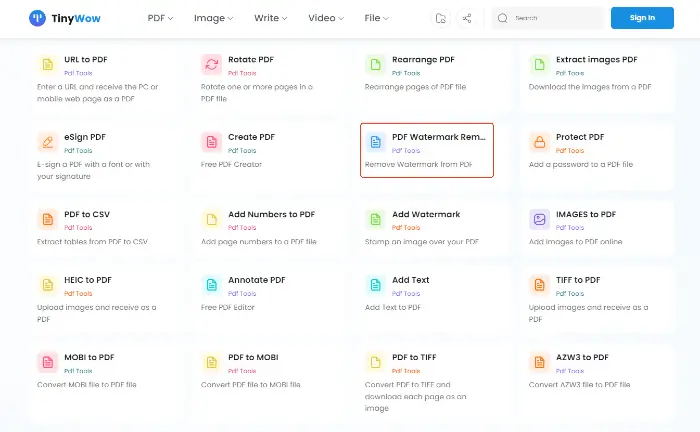Expand the File menu dropdown
The image size is (700, 432).
[376, 18]
